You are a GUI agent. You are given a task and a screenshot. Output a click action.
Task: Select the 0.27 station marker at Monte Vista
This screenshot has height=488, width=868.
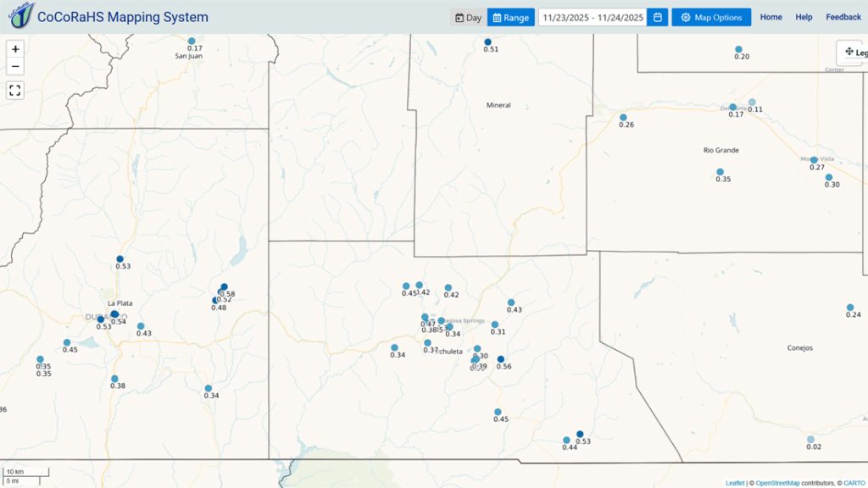click(x=814, y=160)
